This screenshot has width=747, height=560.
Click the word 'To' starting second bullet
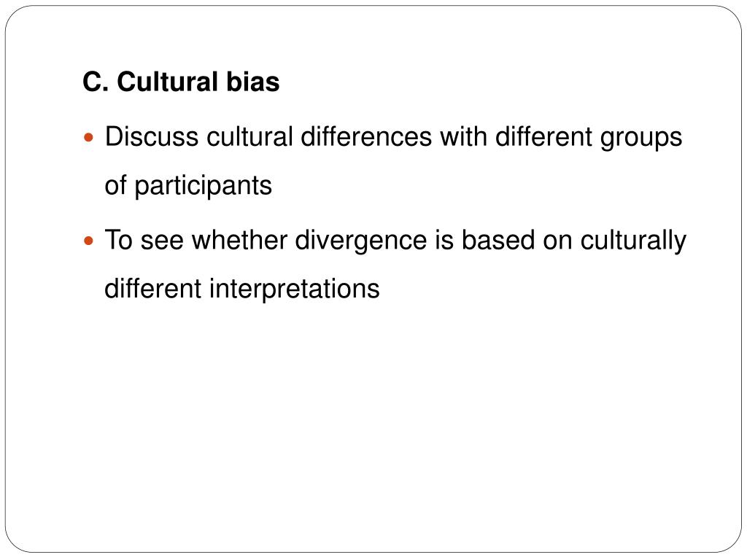click(x=119, y=239)
